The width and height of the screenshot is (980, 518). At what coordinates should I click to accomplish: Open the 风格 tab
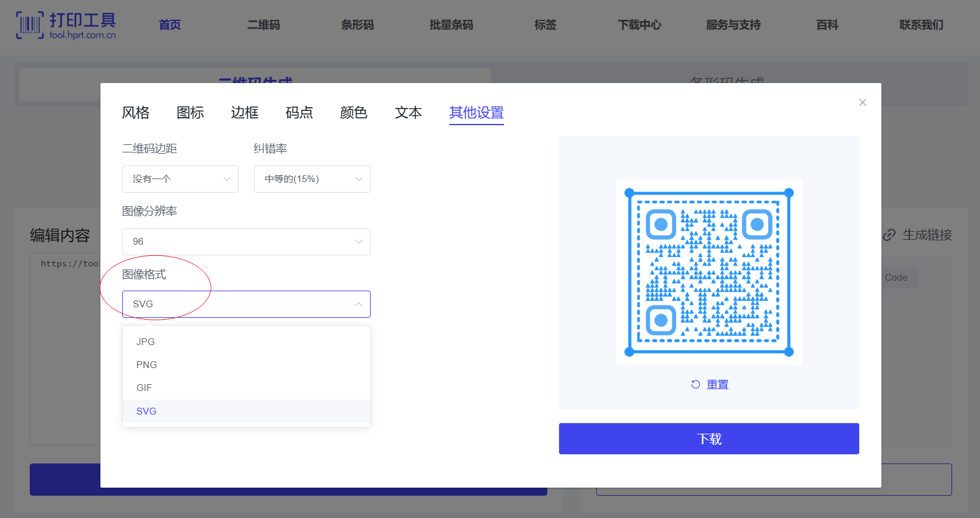click(x=136, y=113)
